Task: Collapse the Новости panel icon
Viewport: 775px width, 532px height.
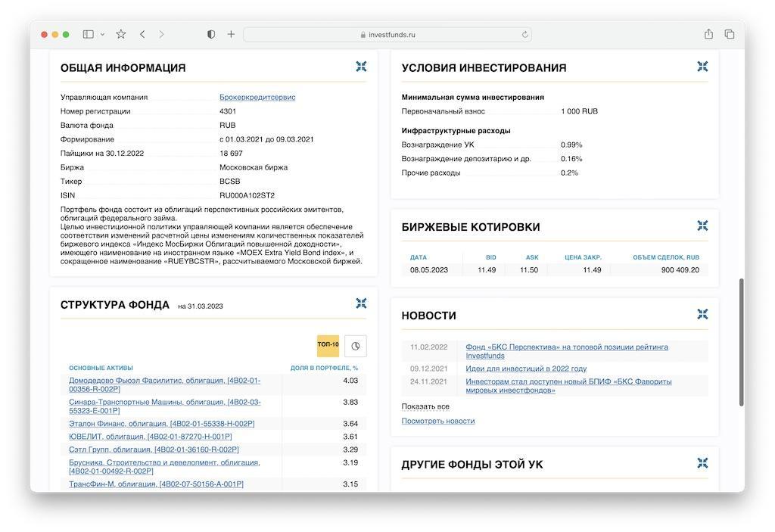Action: tap(702, 314)
